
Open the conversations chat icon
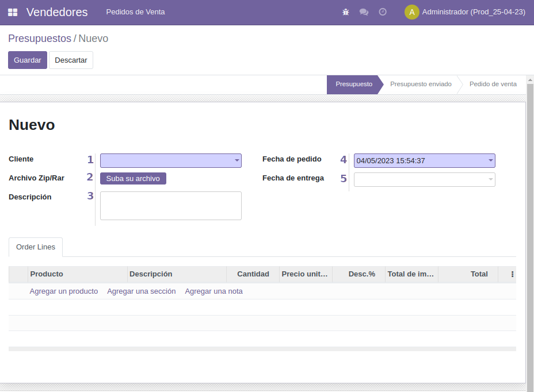(364, 12)
